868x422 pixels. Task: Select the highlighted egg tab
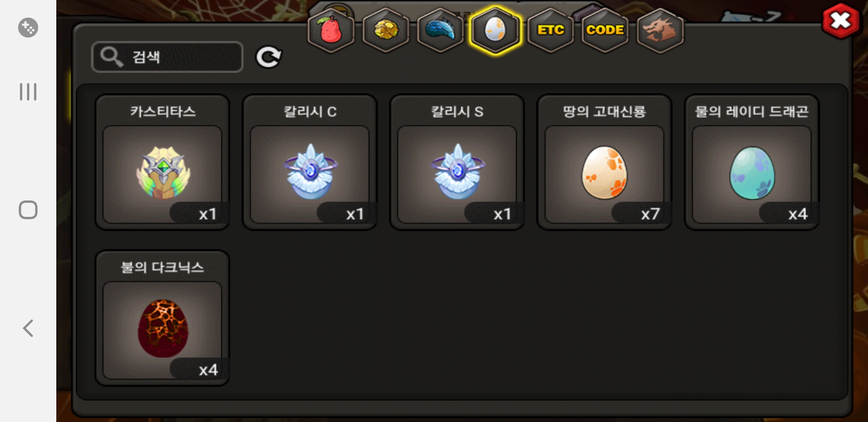(x=495, y=30)
